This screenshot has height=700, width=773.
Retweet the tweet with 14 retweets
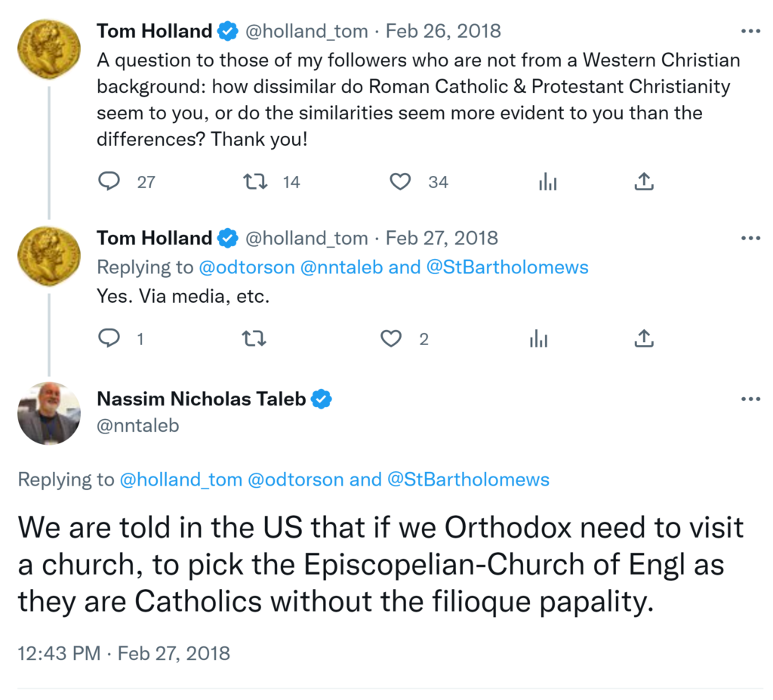[x=254, y=182]
